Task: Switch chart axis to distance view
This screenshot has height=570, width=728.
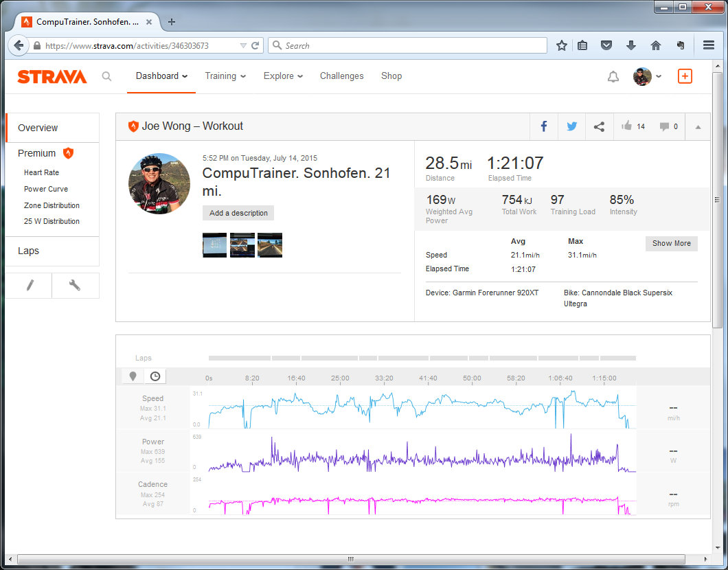Action: click(133, 376)
